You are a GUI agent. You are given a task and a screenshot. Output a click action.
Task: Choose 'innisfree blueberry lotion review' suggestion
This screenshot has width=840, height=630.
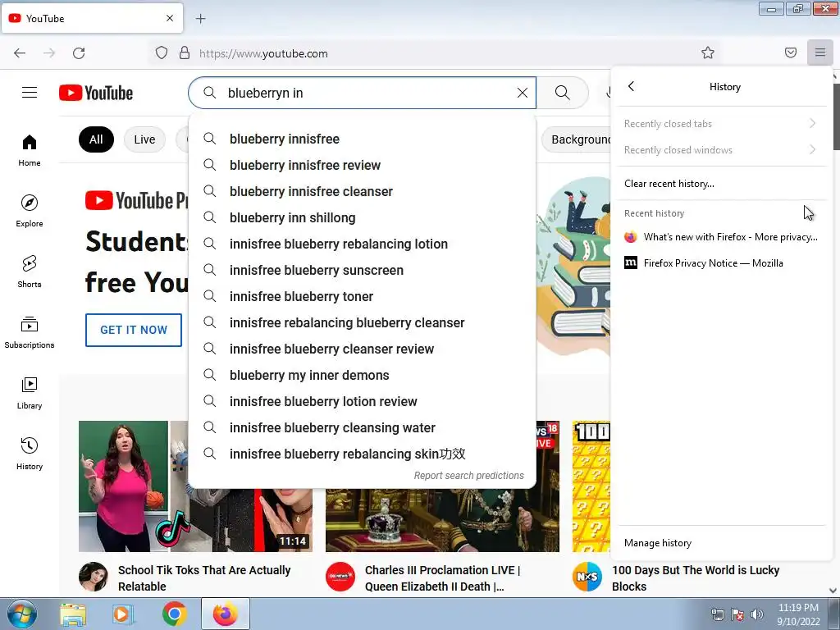click(362, 401)
